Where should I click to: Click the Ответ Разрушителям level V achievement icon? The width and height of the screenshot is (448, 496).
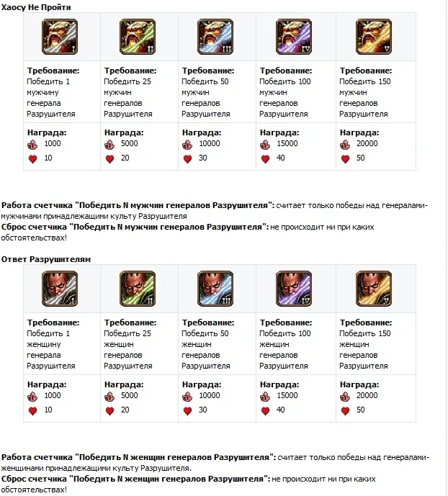pyautogui.click(x=373, y=289)
